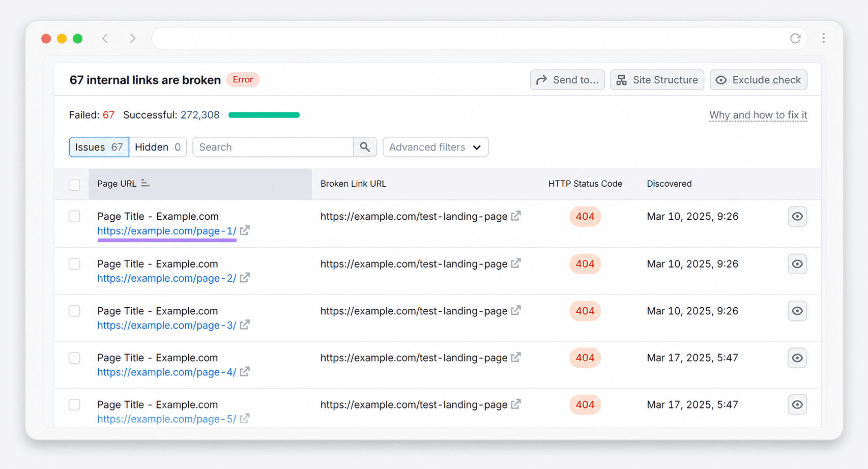Viewport: 868px width, 469px height.
Task: Open broken link external icon in page-1 row
Action: 516,216
